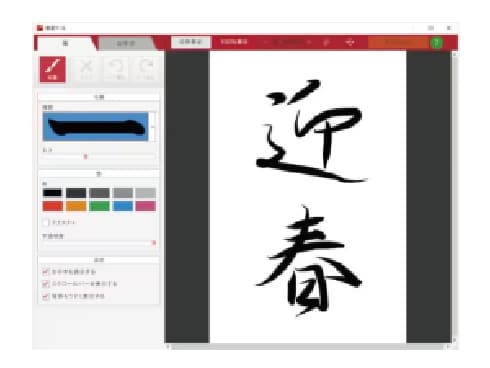Click the pen icon in red toolbar
This screenshot has height=368, width=490.
coord(327,42)
